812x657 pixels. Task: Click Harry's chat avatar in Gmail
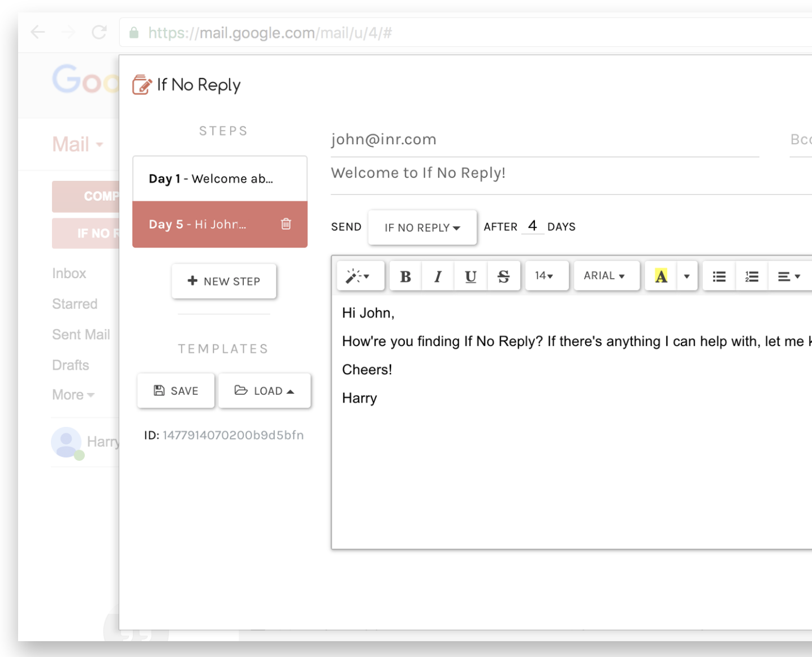point(67,442)
